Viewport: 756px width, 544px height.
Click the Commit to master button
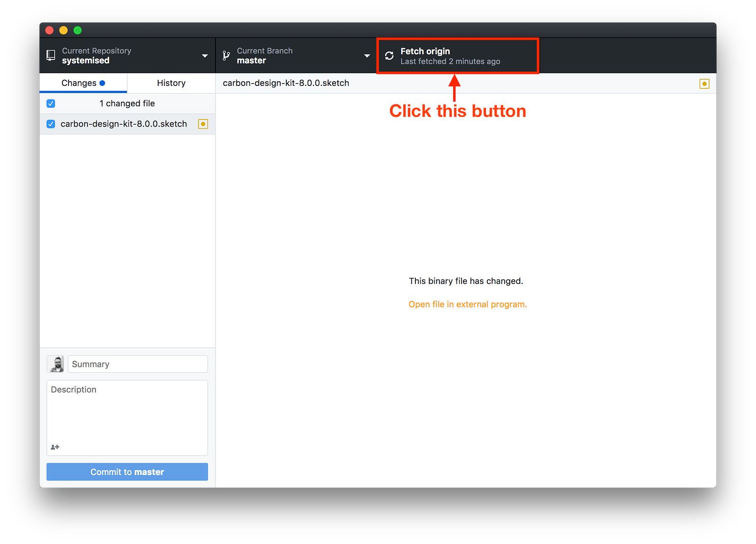tap(127, 472)
